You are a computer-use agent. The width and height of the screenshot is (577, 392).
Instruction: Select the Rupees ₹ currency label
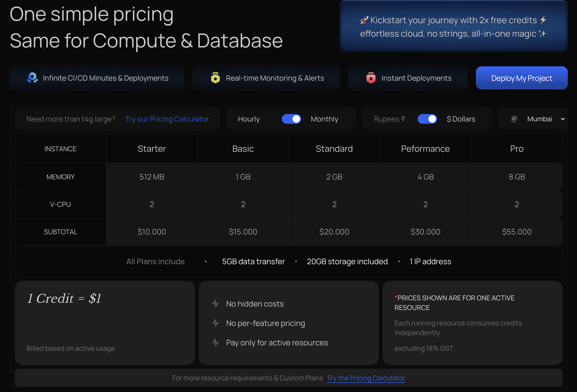pyautogui.click(x=389, y=119)
